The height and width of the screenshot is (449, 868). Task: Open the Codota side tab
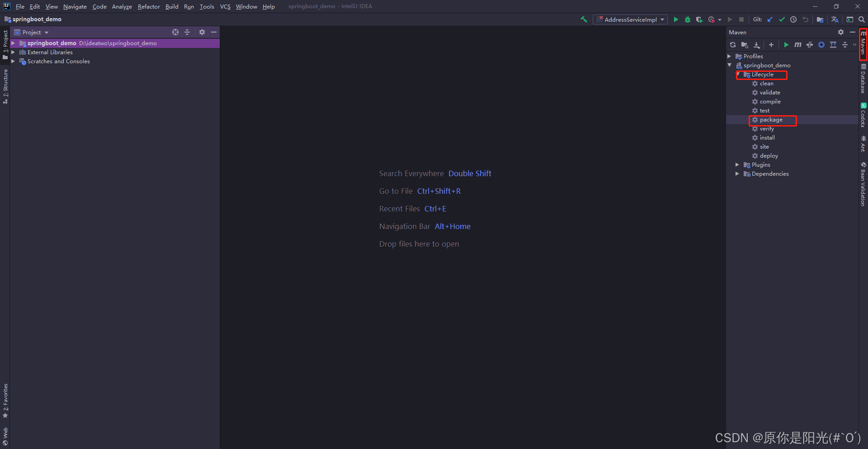click(863, 115)
